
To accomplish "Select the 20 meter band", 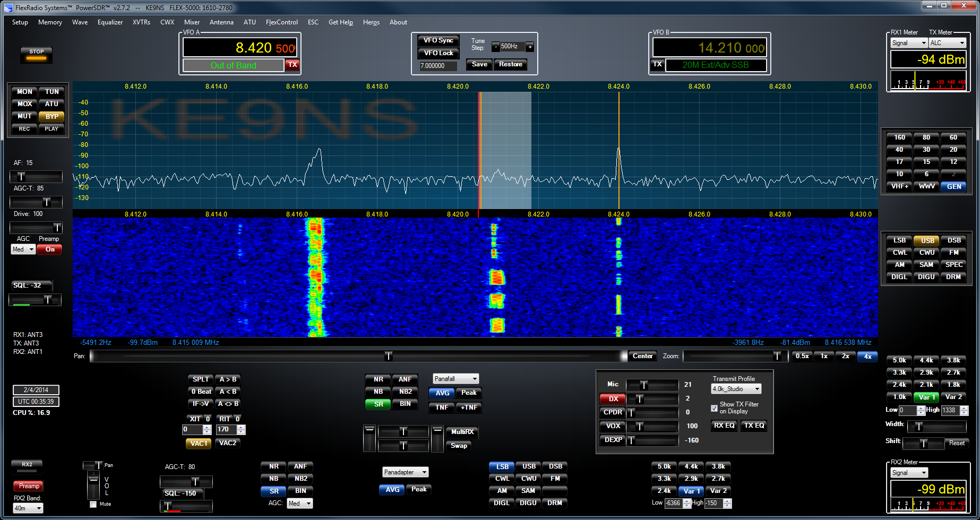I will pos(953,150).
